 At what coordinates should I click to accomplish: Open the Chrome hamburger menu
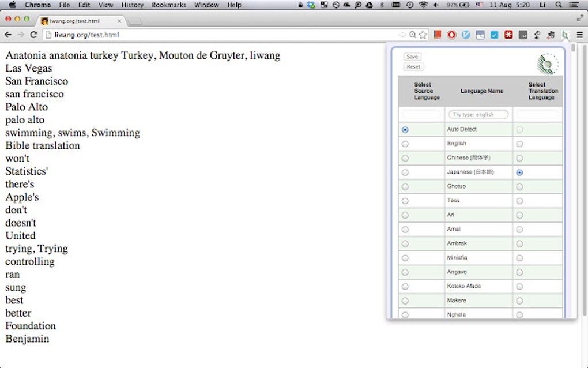coord(580,35)
